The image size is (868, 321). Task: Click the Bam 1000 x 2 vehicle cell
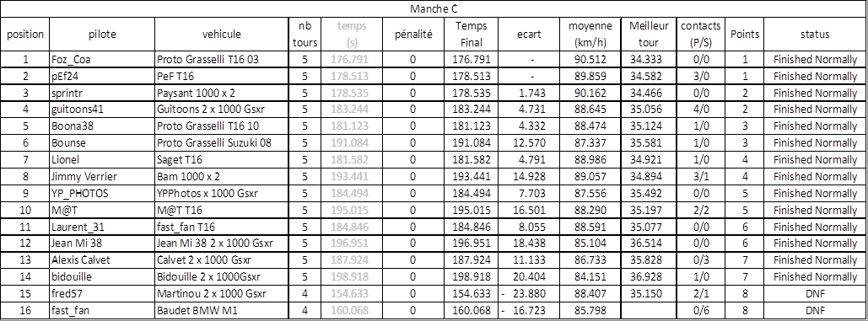(221, 177)
